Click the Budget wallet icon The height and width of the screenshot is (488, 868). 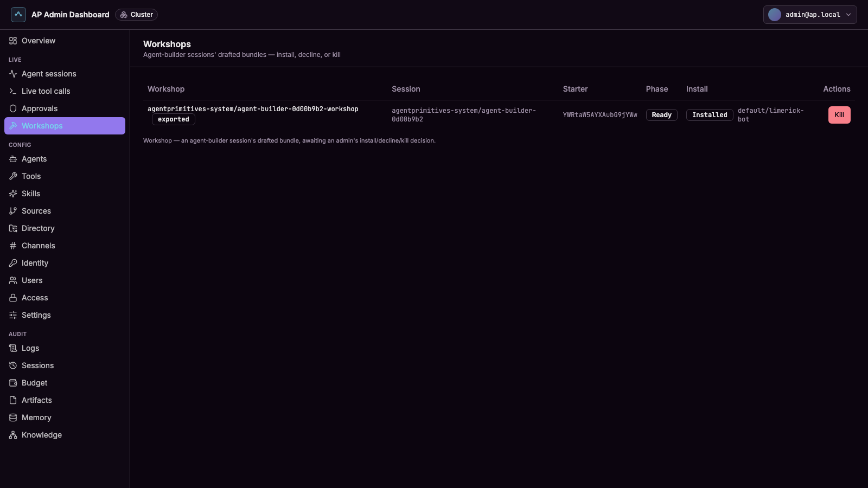tap(13, 383)
